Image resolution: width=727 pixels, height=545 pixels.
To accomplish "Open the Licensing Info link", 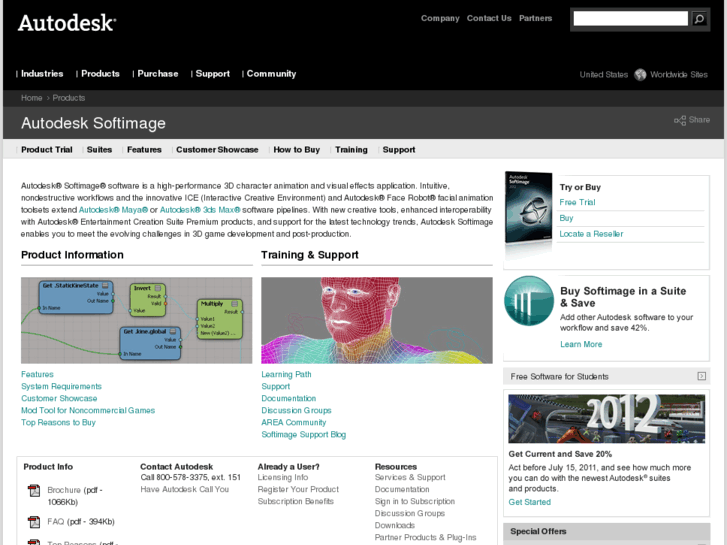I will [283, 477].
